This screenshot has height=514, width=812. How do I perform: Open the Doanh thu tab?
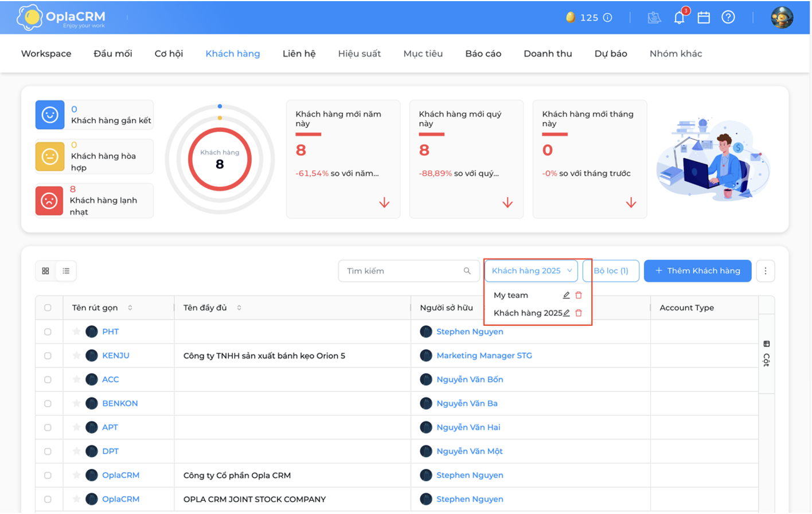(x=548, y=53)
